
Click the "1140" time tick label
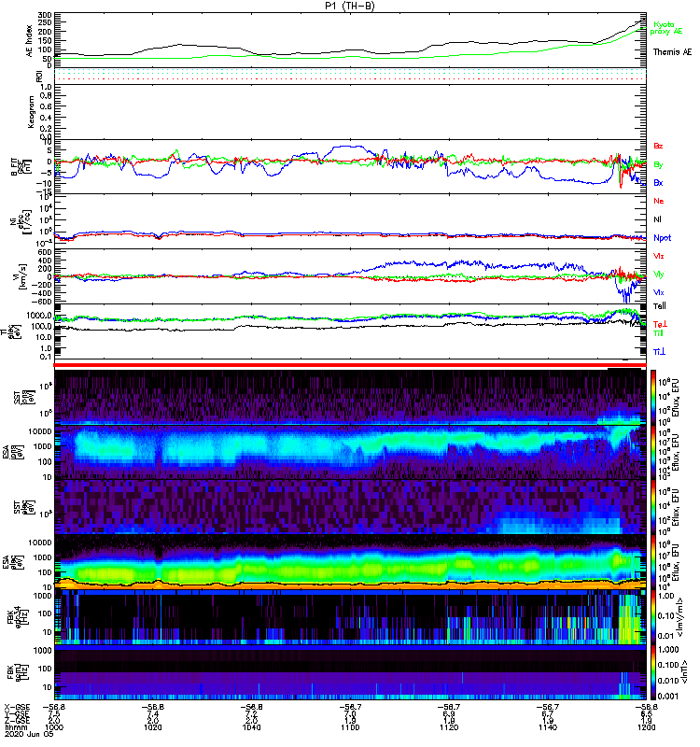(x=548, y=727)
